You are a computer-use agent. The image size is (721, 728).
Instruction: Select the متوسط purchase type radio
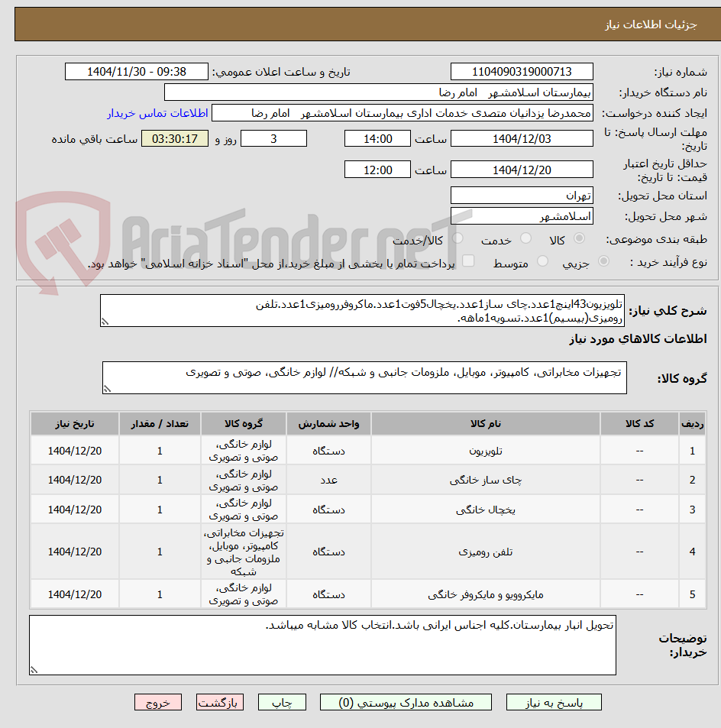pyautogui.click(x=542, y=261)
